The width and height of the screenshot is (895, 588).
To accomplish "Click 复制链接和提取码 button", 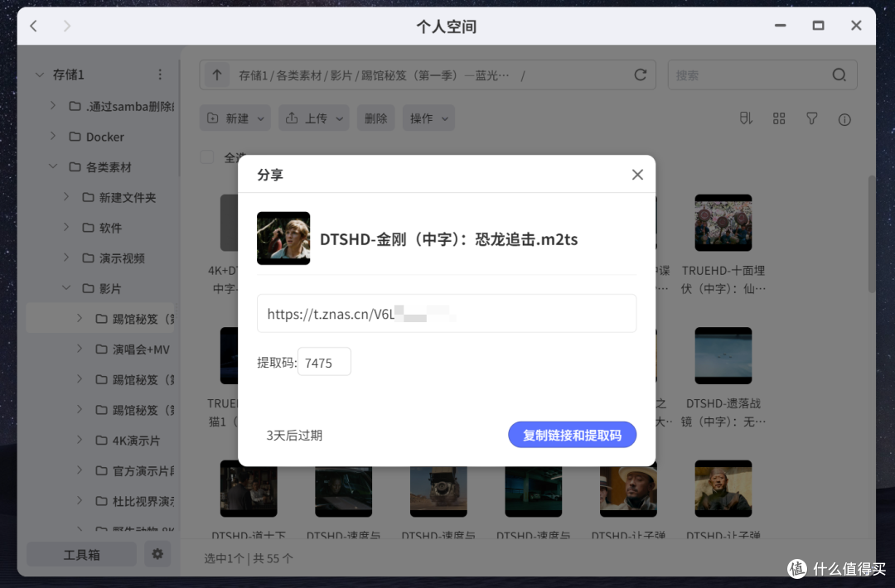I will [x=572, y=435].
